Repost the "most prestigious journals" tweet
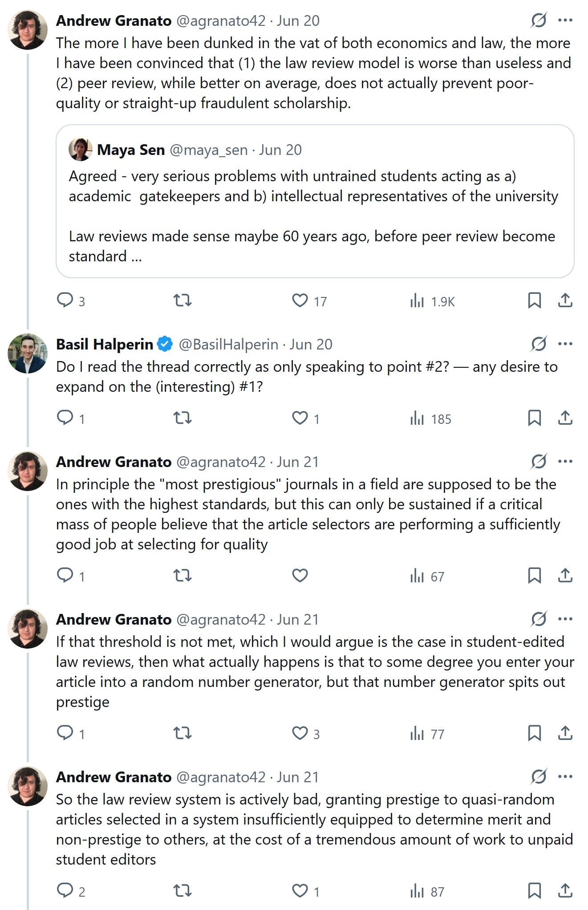Viewport: 588px width, 910px height. (182, 576)
